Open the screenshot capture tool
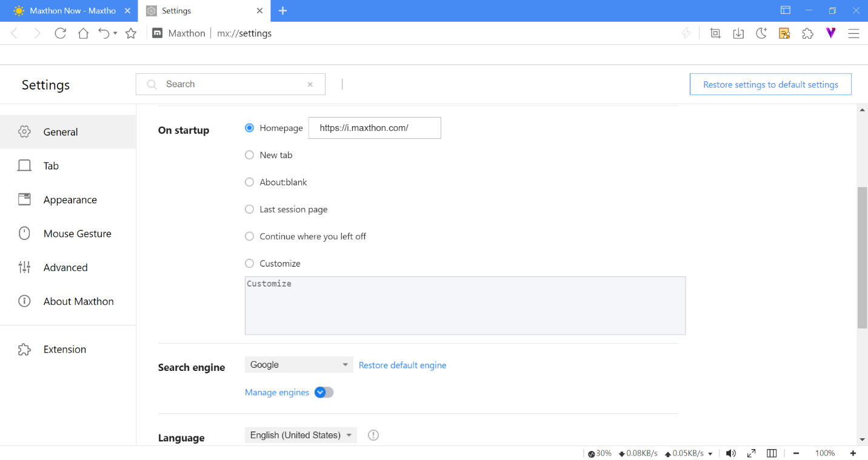 (715, 33)
